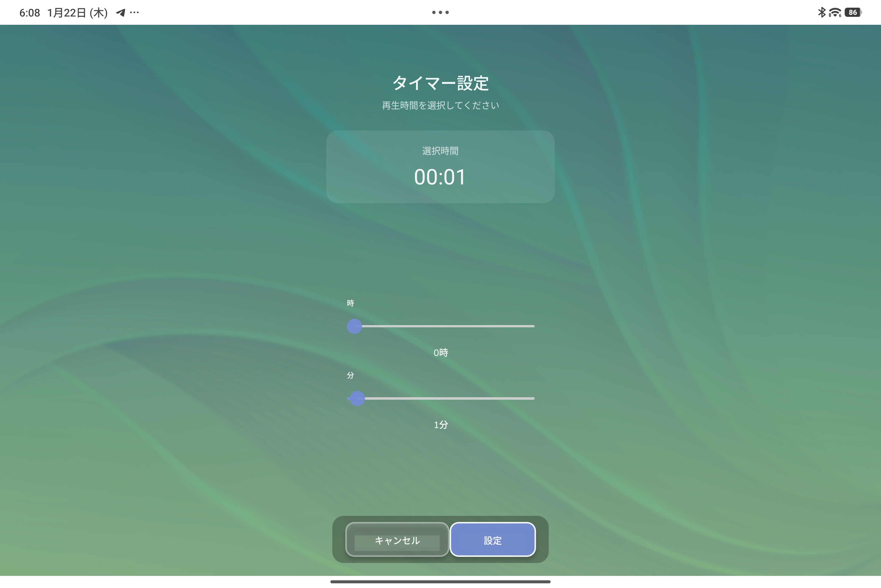881x588 pixels.
Task: Click the 分 label above the minute slider
Action: tap(350, 375)
